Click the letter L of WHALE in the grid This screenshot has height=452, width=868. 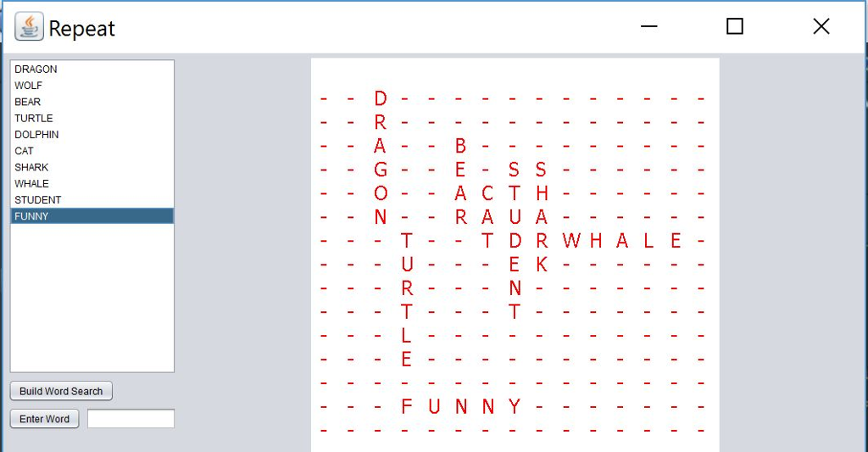pyautogui.click(x=648, y=241)
